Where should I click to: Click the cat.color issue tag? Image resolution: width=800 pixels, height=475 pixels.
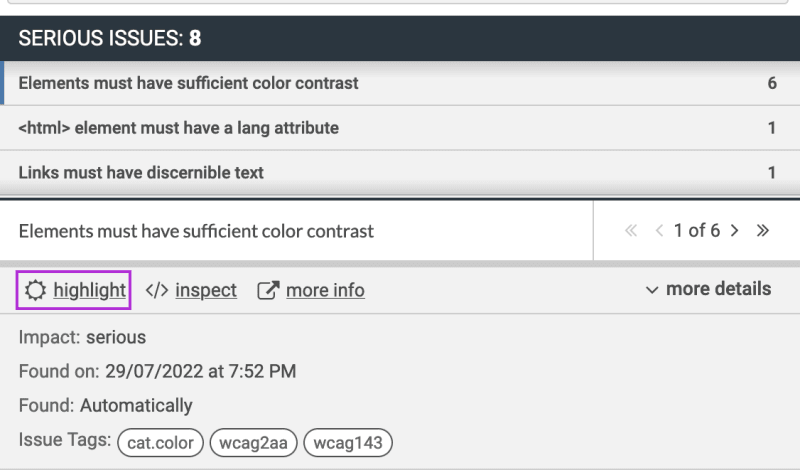click(160, 442)
